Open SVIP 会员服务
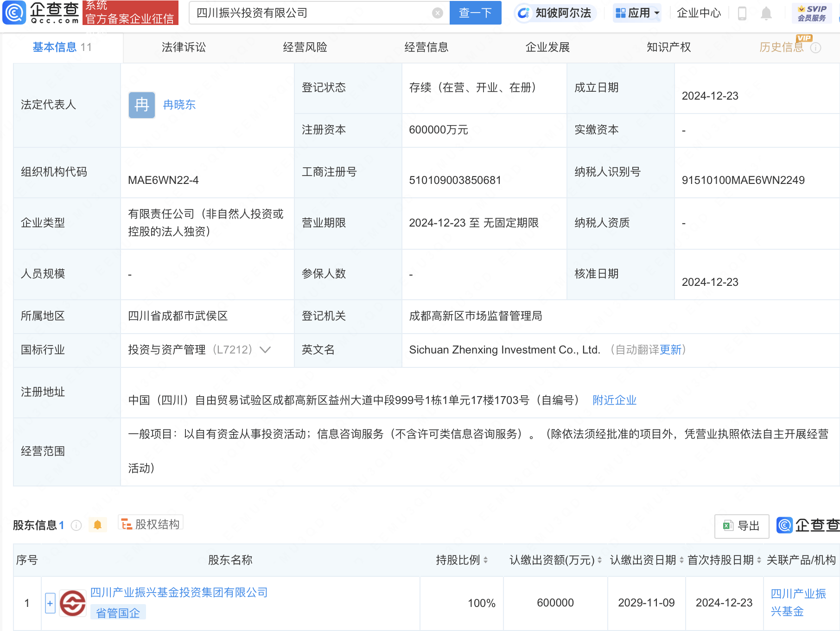Viewport: 840px width, 631px height. [812, 13]
